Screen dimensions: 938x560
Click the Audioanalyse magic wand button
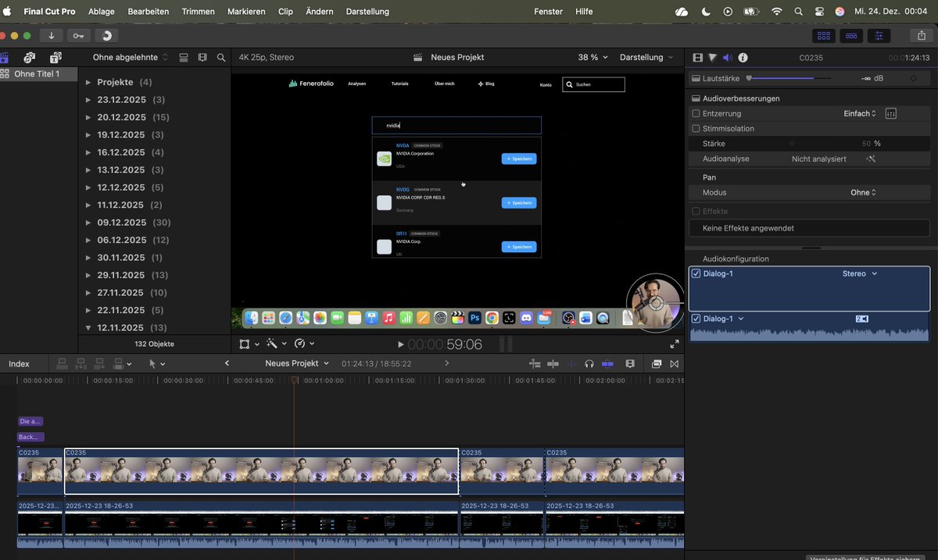point(872,159)
